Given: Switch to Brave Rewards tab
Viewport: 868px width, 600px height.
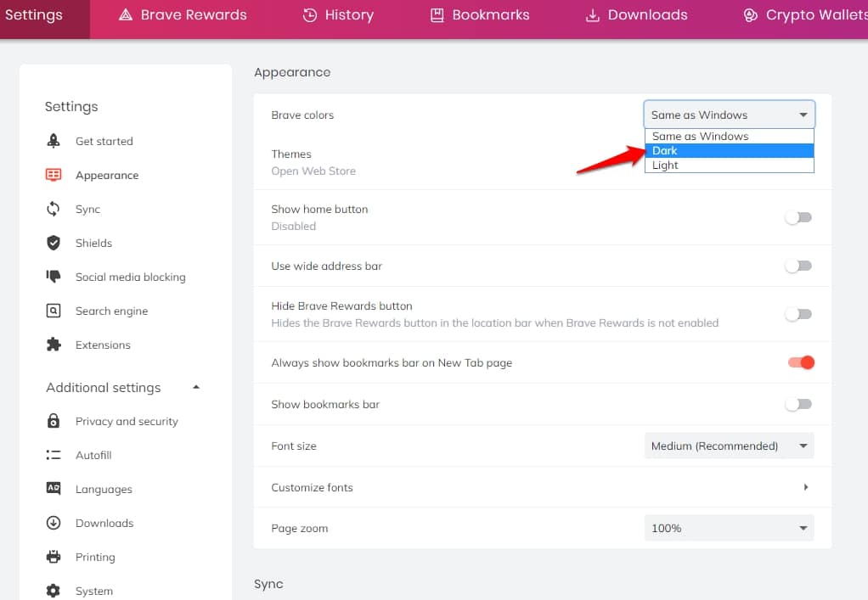Looking at the screenshot, I should click(182, 15).
